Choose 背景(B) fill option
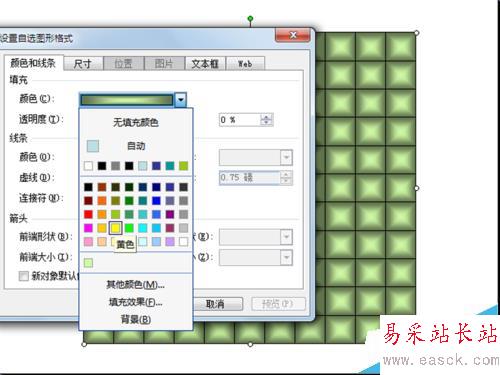 136,320
